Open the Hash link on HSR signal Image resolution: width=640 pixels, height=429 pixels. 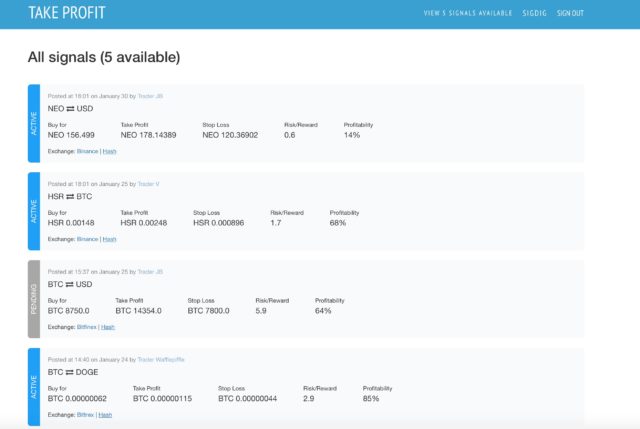[x=110, y=239]
